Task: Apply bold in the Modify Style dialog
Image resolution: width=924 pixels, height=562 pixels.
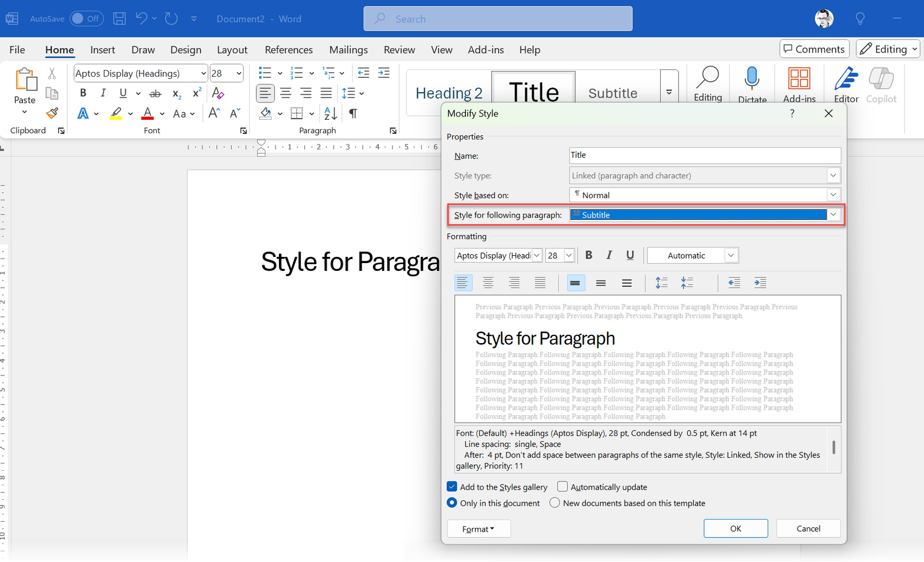Action: [x=589, y=255]
